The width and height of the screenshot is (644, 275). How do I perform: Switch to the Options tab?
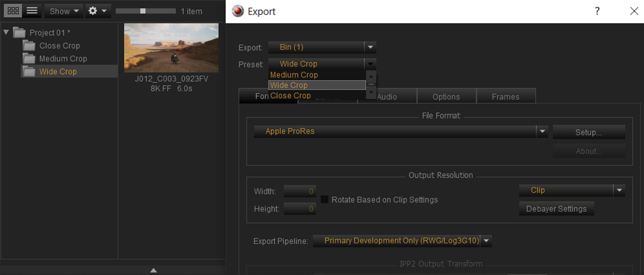coord(446,97)
